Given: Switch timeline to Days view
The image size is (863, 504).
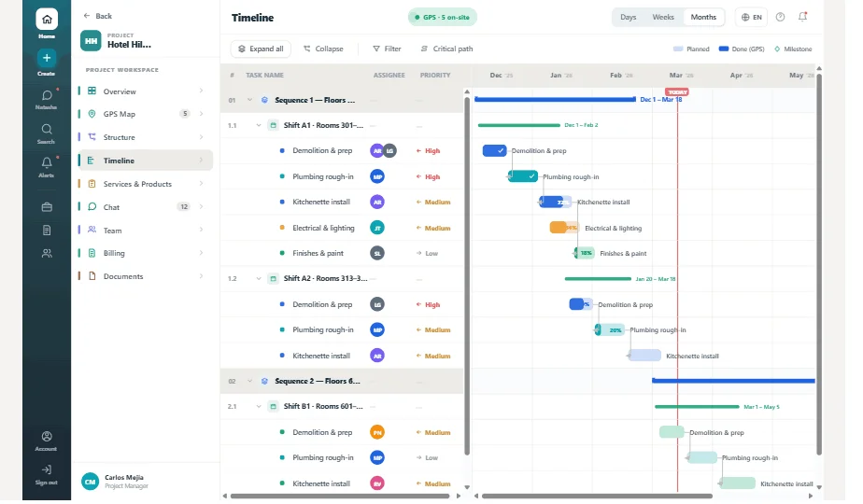Looking at the screenshot, I should (628, 17).
